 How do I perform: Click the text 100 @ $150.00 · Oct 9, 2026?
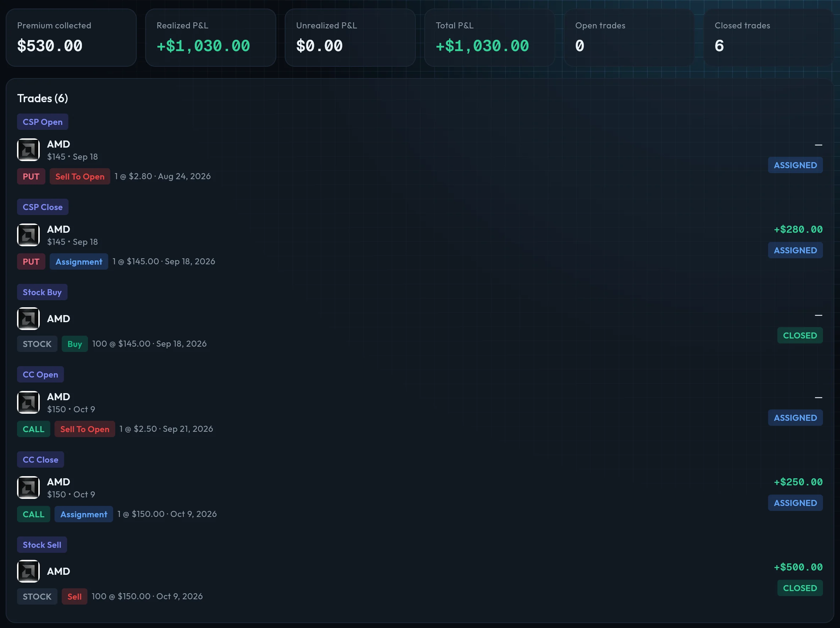click(x=147, y=596)
